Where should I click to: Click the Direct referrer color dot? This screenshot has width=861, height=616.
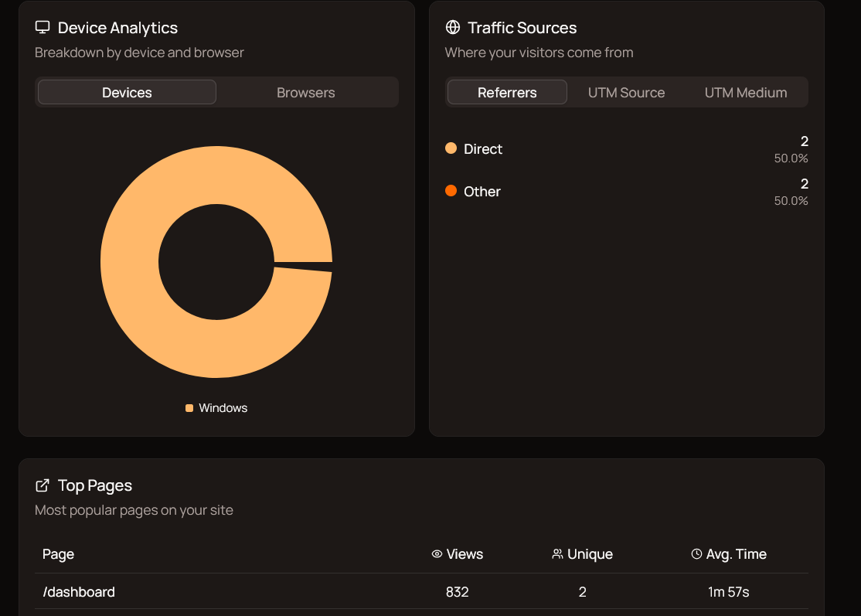pyautogui.click(x=451, y=148)
